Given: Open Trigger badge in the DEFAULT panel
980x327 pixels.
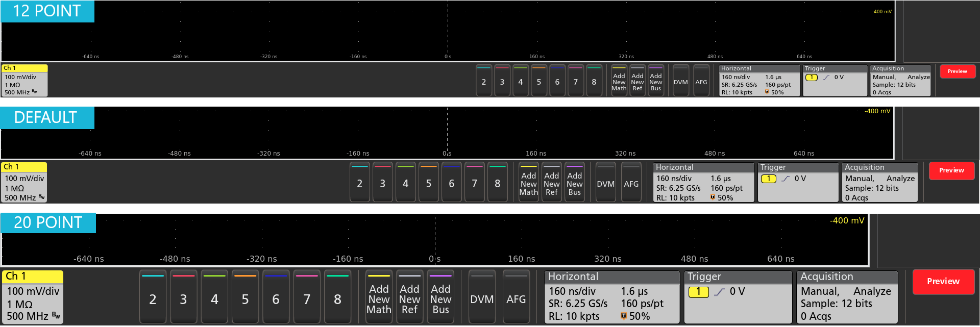Looking at the screenshot, I should [798, 182].
